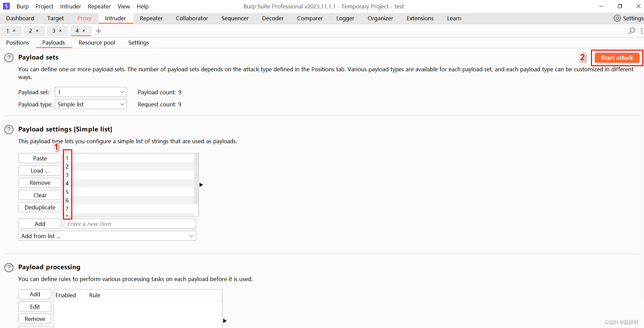The height and width of the screenshot is (328, 644).
Task: Open the Project menu
Action: (x=45, y=6)
